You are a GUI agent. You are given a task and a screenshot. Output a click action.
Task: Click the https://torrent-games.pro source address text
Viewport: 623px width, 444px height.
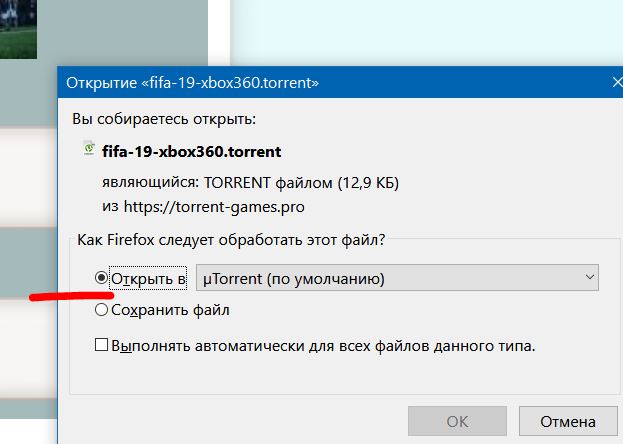tap(214, 207)
